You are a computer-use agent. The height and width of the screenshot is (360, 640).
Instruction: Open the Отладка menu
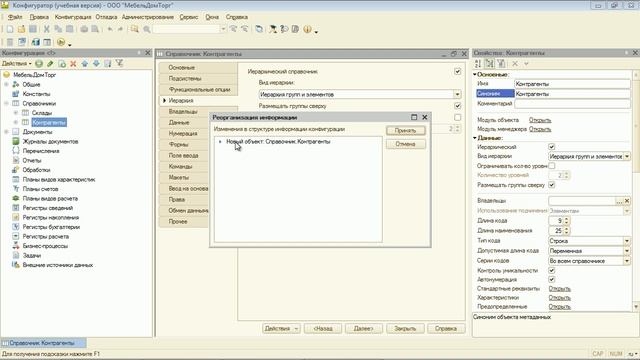click(106, 17)
